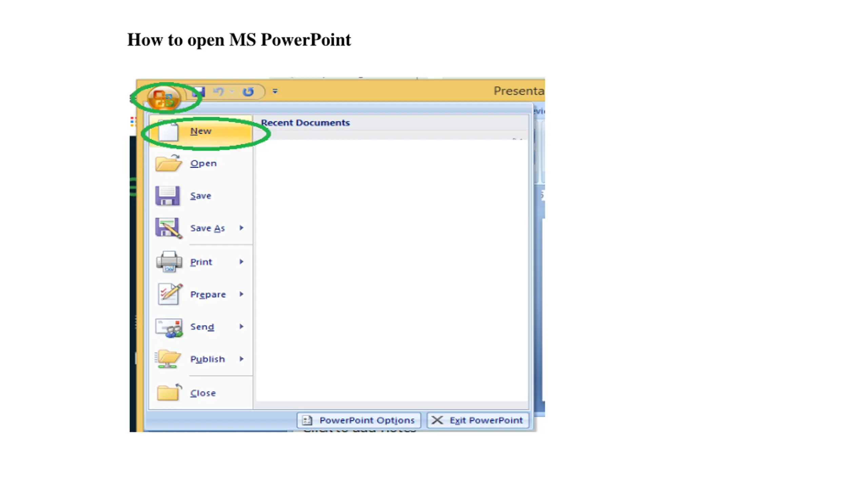Screen dimensions: 868x488
Task: Click the Undo arrow in Quick Access toolbar
Action: coord(218,91)
